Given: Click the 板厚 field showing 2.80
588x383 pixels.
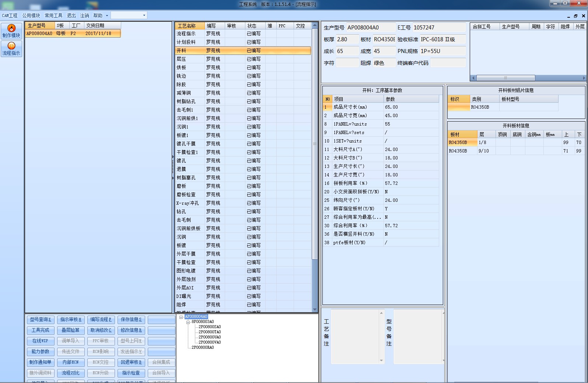Looking at the screenshot, I should [x=347, y=39].
